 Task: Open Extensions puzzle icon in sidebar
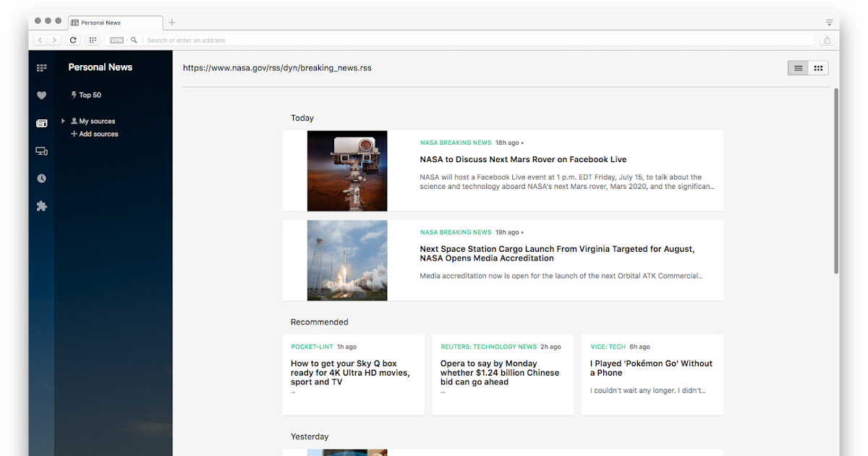tap(41, 206)
